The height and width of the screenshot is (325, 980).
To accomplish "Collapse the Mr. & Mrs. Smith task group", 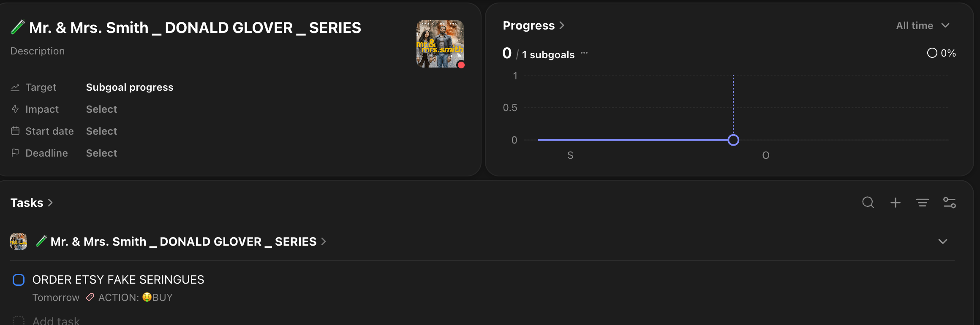I will (943, 241).
